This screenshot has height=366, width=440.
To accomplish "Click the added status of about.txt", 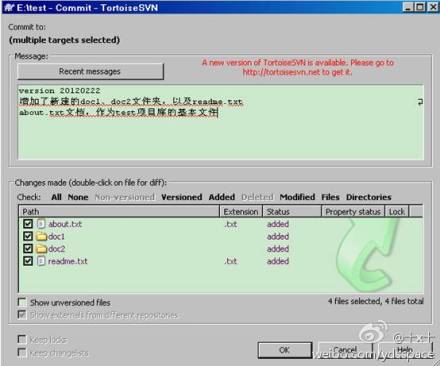I will tap(278, 224).
